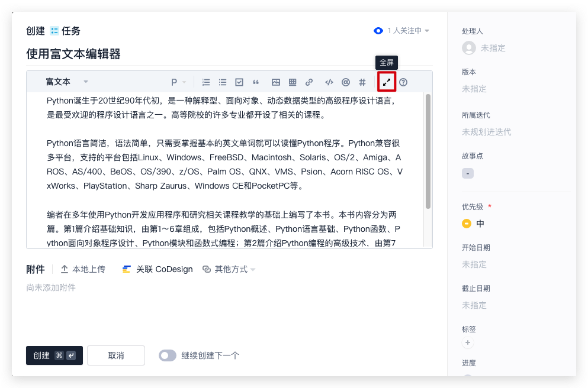Pick start date 未指定
The height and width of the screenshot is (388, 588).
click(474, 264)
